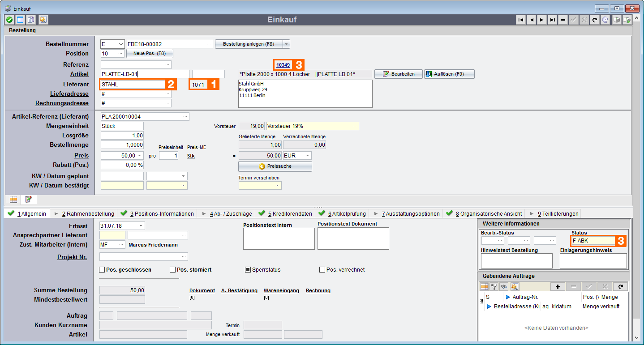Jump to last record with navigation icon
Image resolution: width=644 pixels, height=345 pixels.
tap(553, 20)
